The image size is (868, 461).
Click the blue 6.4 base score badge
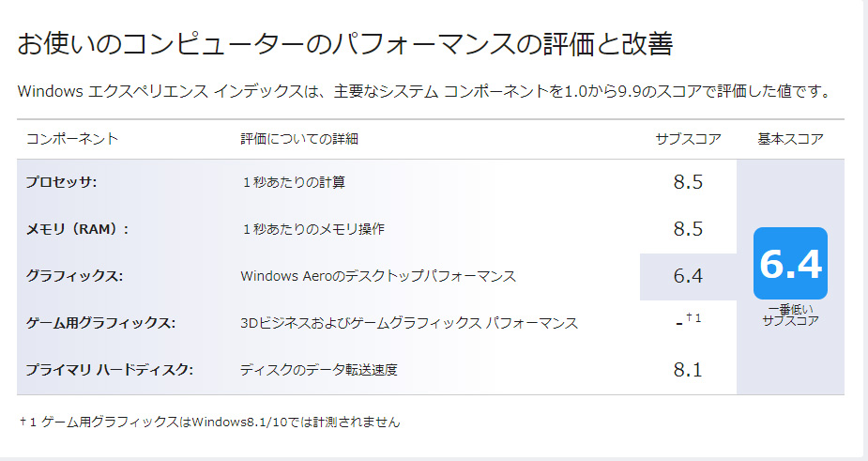click(790, 264)
